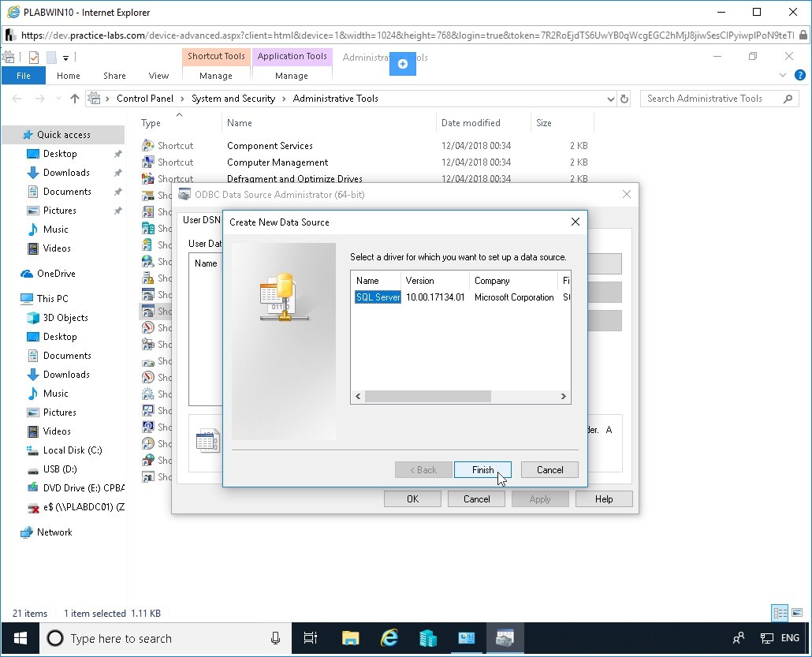Switch to large thumbnails view icon
This screenshot has width=812, height=657.
point(798,613)
